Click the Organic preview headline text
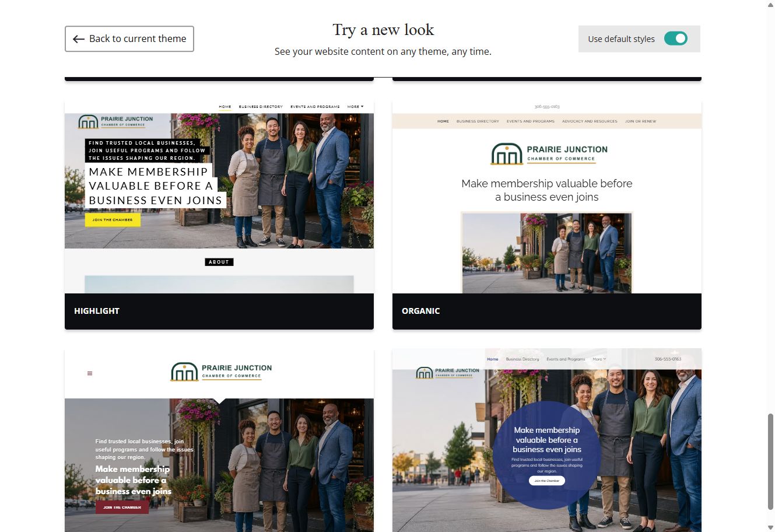 coord(547,190)
